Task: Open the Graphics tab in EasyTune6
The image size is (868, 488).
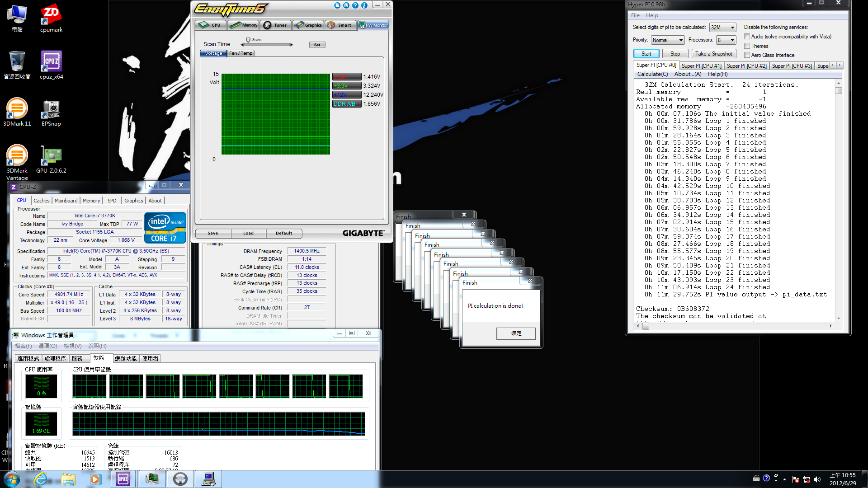Action: 308,25
